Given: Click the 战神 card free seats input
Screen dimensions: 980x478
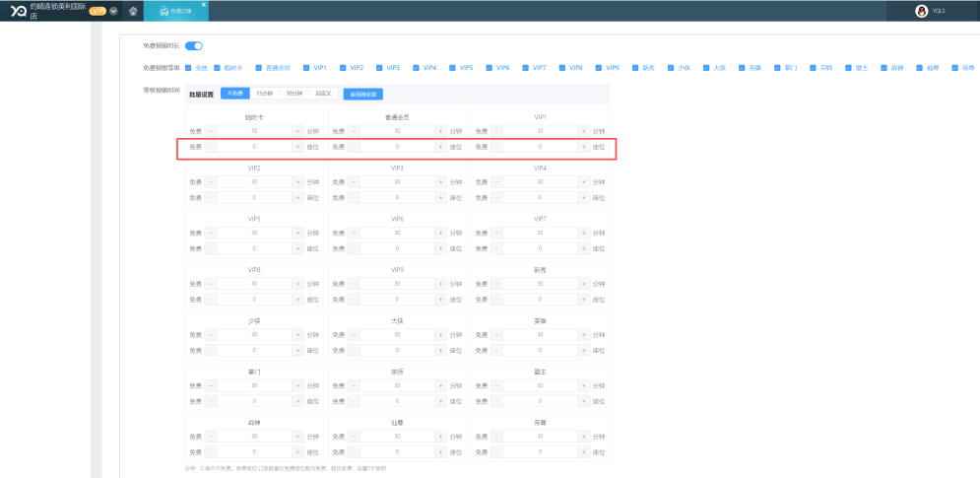Looking at the screenshot, I should (x=254, y=451).
